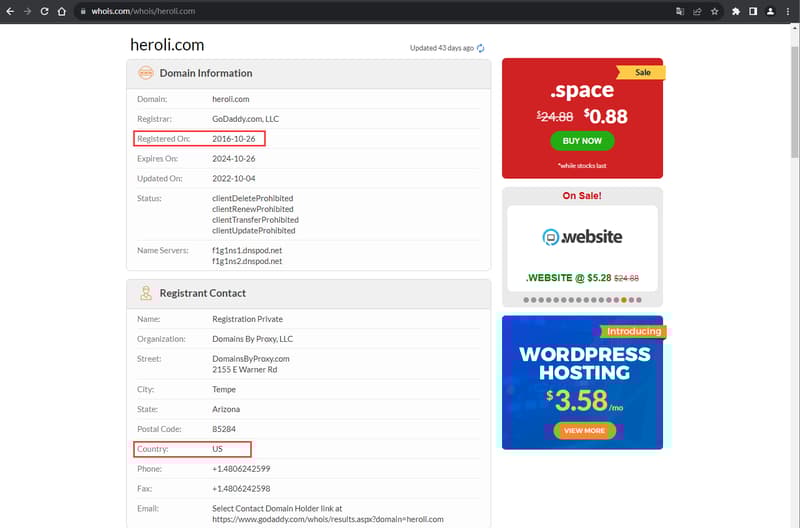
Task: Click the state value Arizona
Action: tap(226, 409)
